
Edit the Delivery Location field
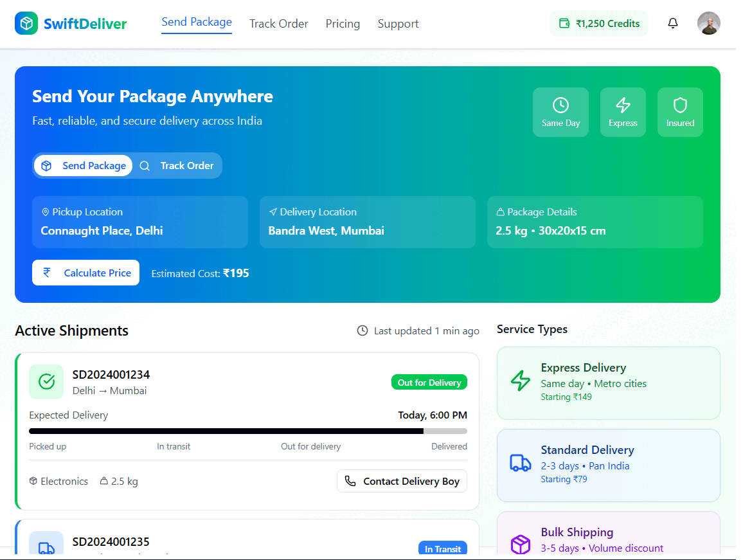368,222
